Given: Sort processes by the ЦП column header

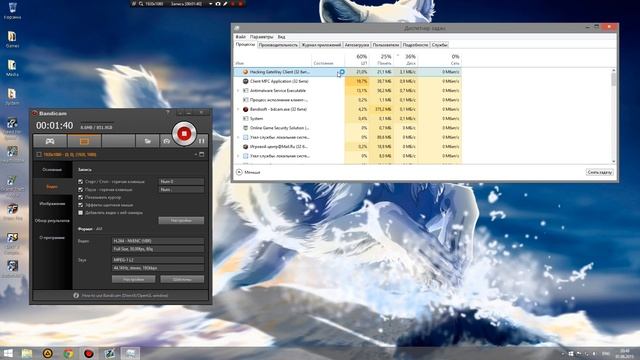Looking at the screenshot, I should click(357, 60).
